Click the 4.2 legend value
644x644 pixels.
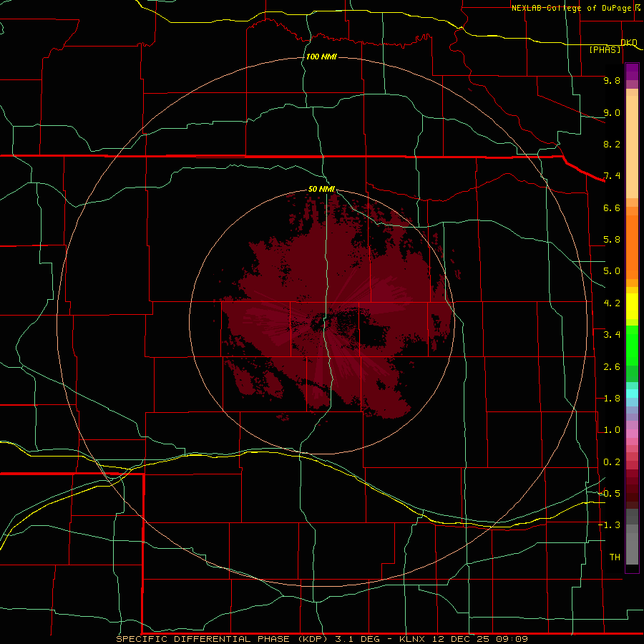612,303
